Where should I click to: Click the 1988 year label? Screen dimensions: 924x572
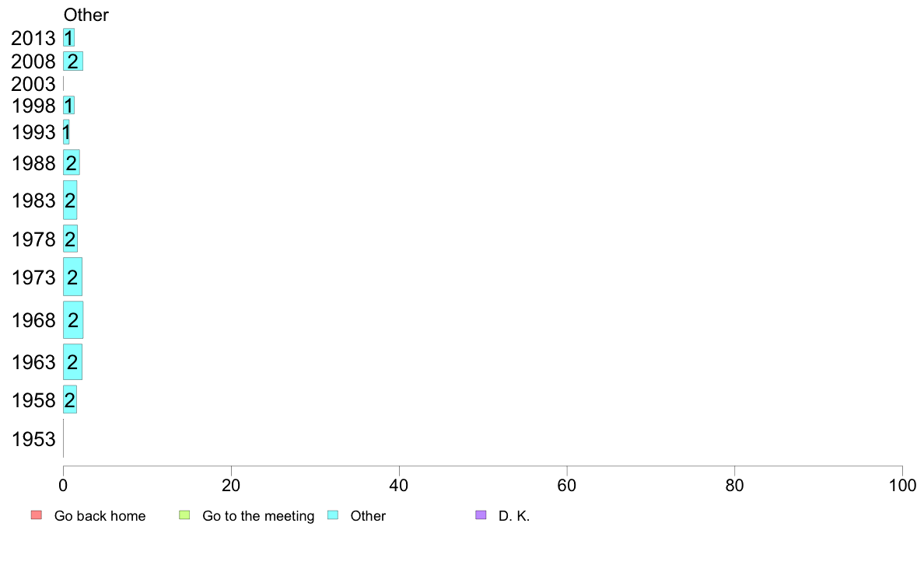click(33, 163)
